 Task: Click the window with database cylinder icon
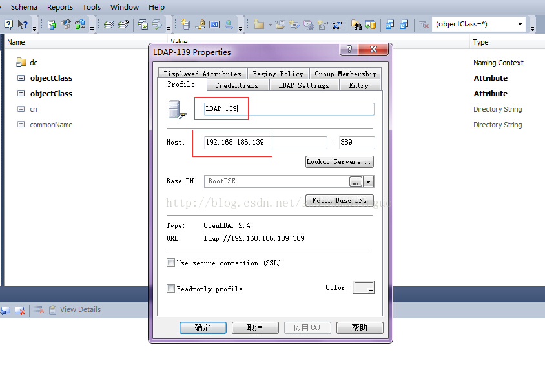point(371,25)
